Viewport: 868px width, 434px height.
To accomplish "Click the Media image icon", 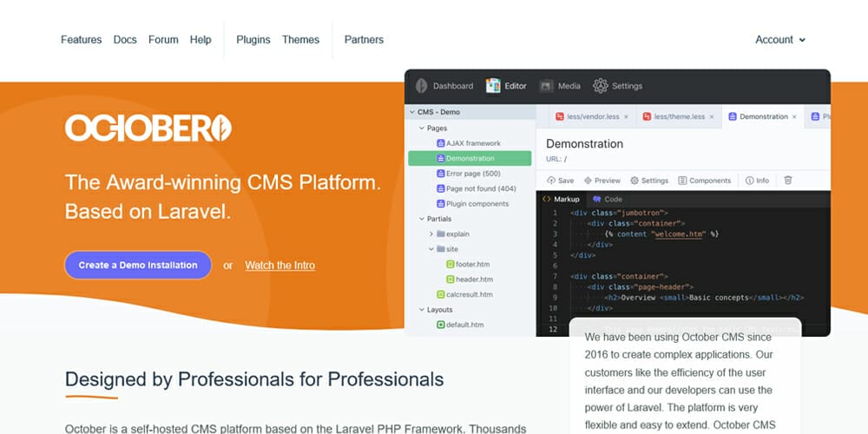I will [546, 86].
